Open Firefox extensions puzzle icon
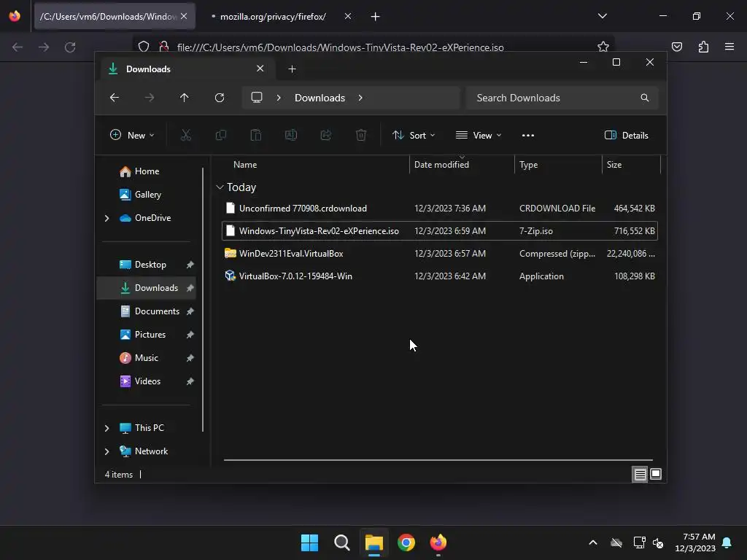Screen dimensions: 747x560 [x=703, y=47]
